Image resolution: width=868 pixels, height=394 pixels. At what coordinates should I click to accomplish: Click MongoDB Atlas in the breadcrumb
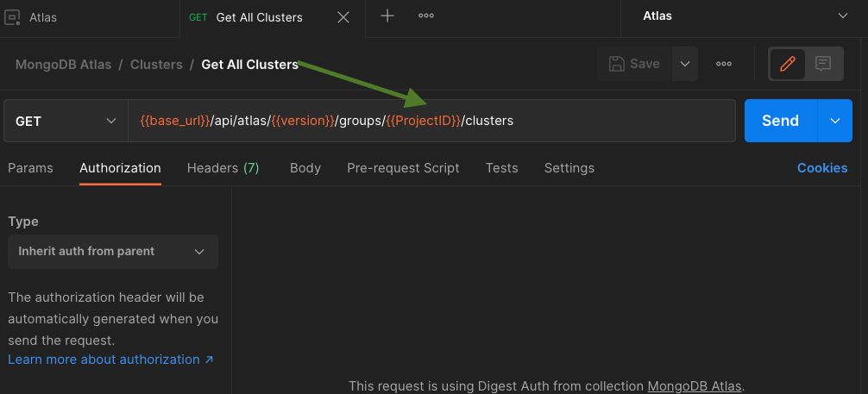click(x=63, y=65)
